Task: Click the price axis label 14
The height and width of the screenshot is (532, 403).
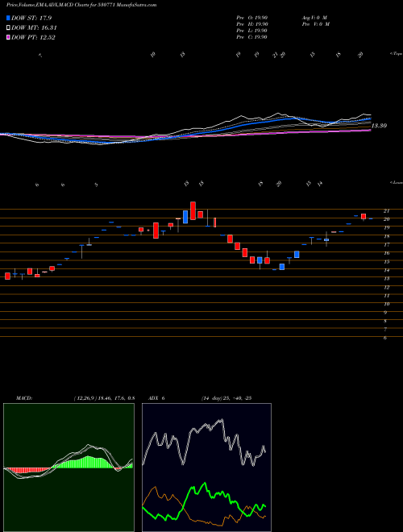Action: 386,270
